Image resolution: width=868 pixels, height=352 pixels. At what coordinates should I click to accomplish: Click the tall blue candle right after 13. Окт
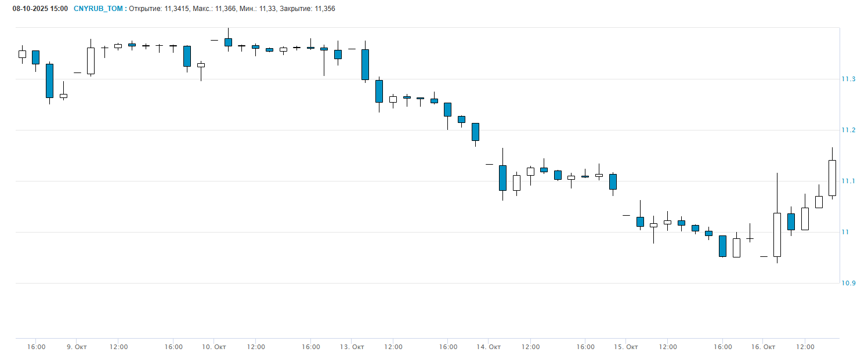coord(365,64)
